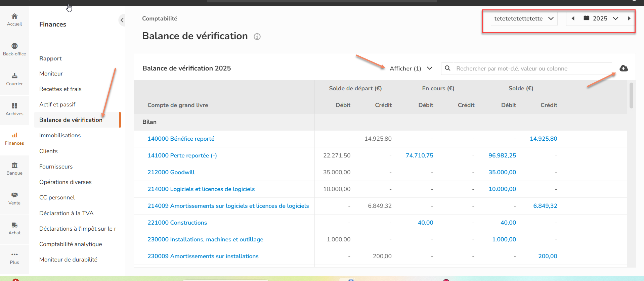Click the Finances panel heading

[x=53, y=24]
